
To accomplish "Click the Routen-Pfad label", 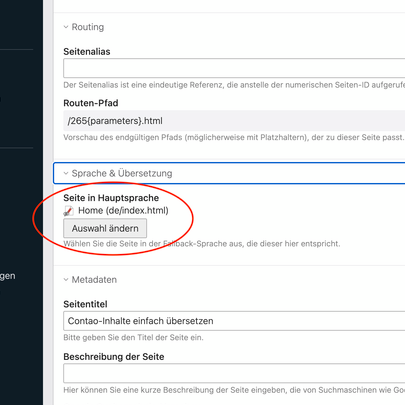I will [91, 103].
